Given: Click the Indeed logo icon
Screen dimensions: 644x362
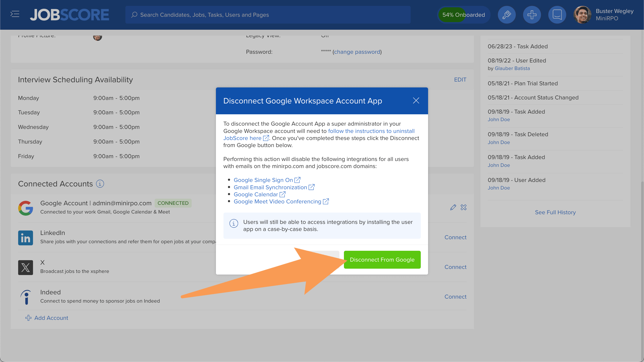Looking at the screenshot, I should [x=25, y=297].
